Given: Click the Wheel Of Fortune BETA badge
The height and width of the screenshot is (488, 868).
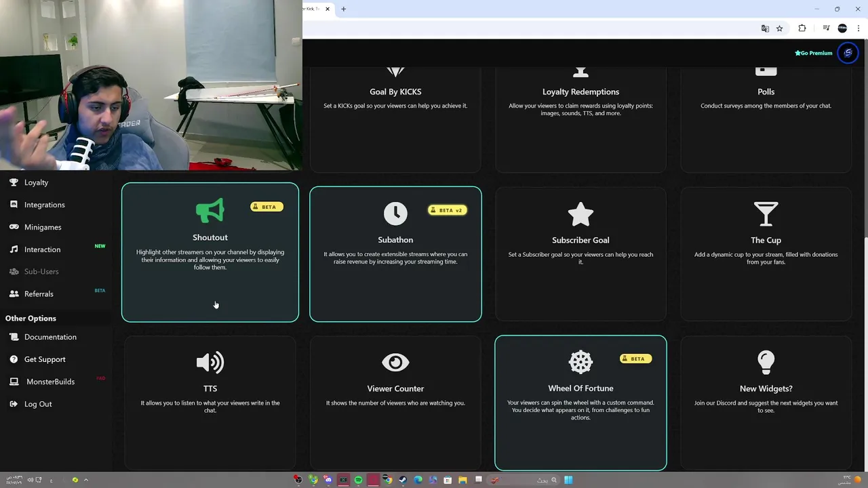Looking at the screenshot, I should point(635,359).
